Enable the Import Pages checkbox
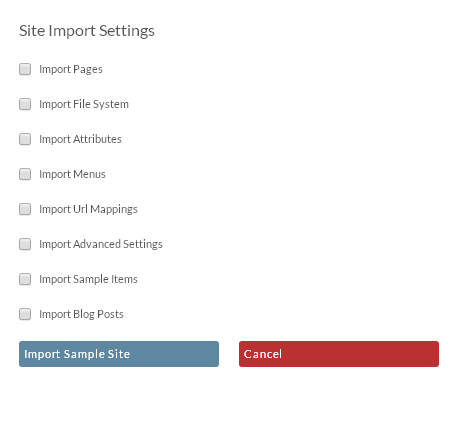 coord(25,69)
